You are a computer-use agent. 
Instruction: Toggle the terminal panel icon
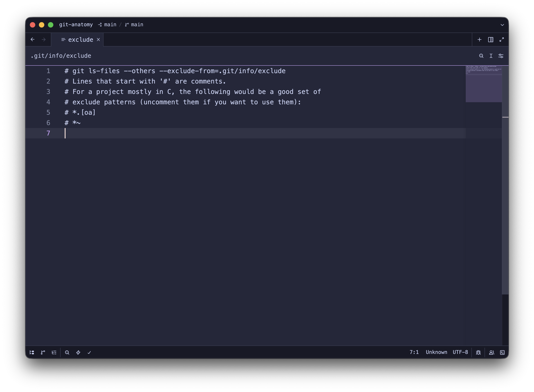point(502,352)
